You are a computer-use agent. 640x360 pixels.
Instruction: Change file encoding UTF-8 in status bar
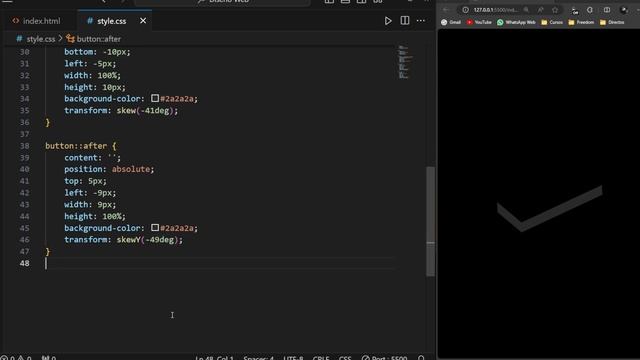click(x=293, y=358)
